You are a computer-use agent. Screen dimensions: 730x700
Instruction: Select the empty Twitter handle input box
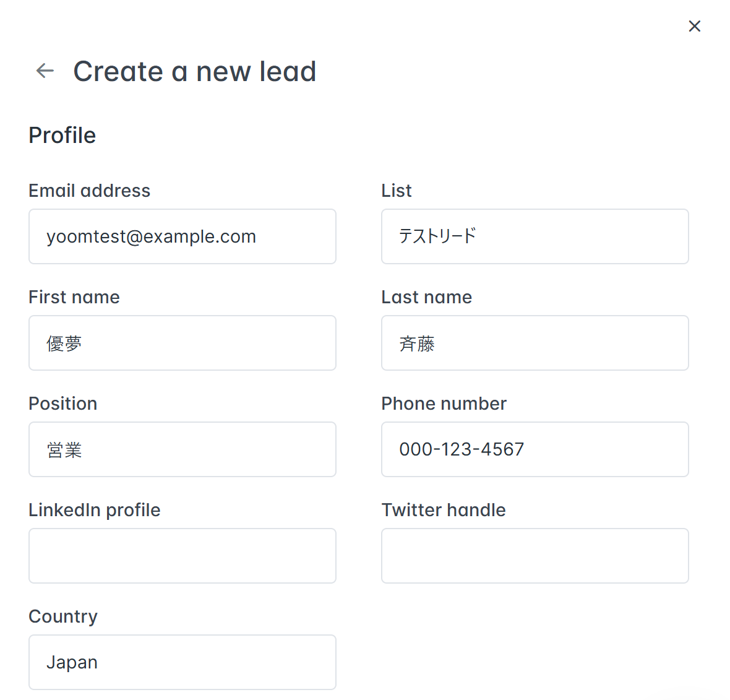click(x=535, y=556)
